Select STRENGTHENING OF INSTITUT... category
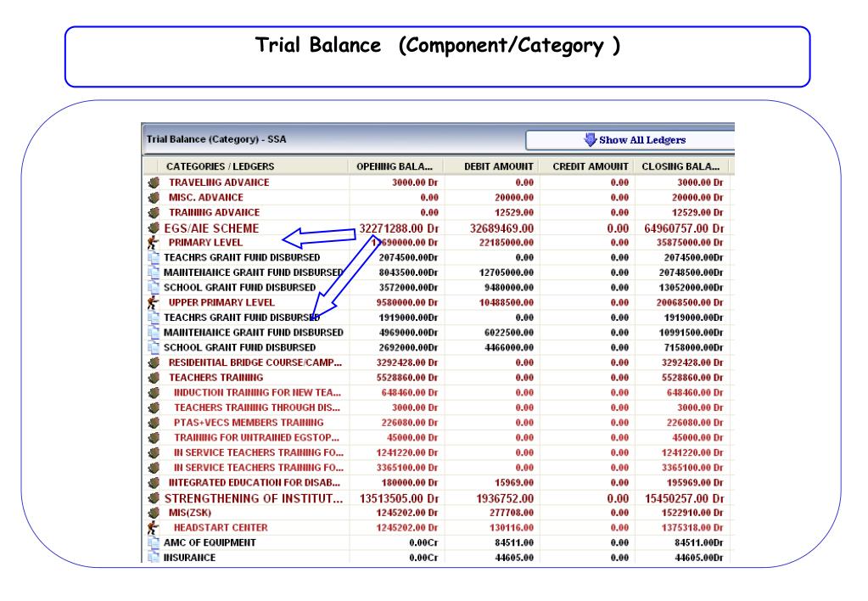 [254, 498]
